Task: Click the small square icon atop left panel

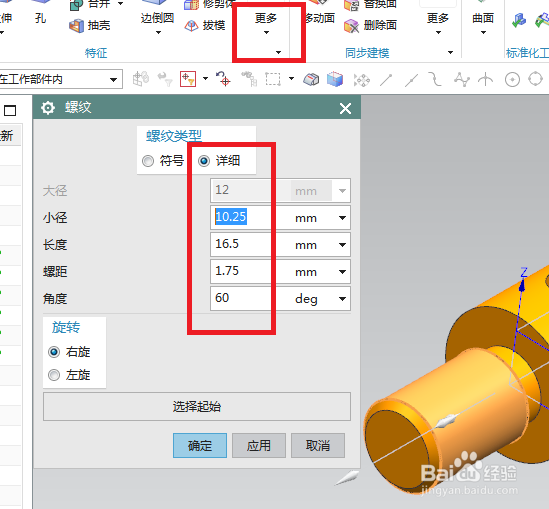Action: click(x=10, y=111)
